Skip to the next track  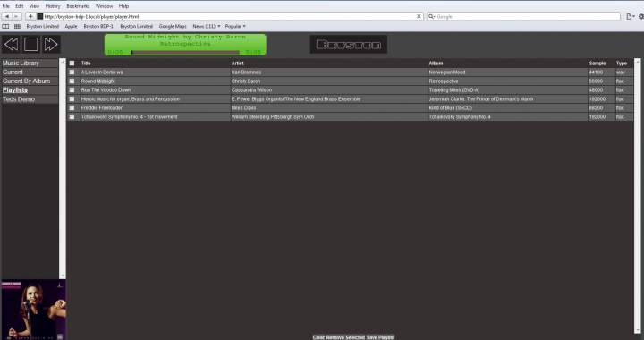51,45
